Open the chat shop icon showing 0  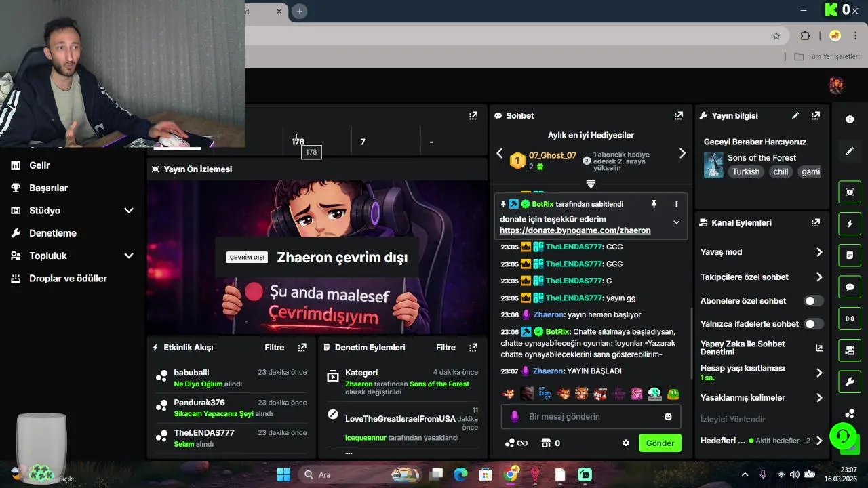coord(551,443)
